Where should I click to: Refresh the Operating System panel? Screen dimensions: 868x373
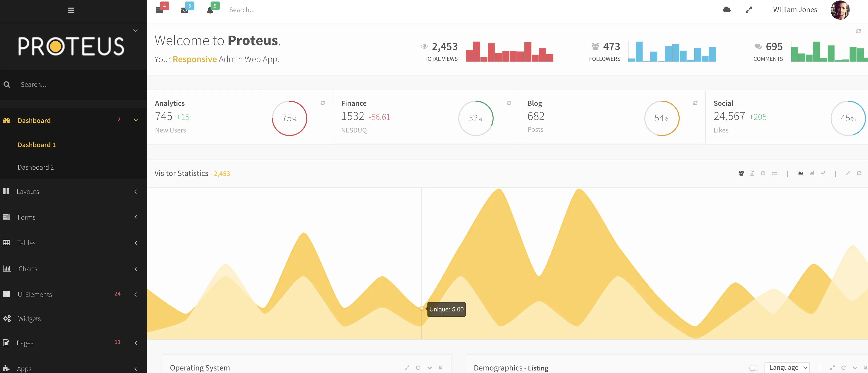pos(418,368)
